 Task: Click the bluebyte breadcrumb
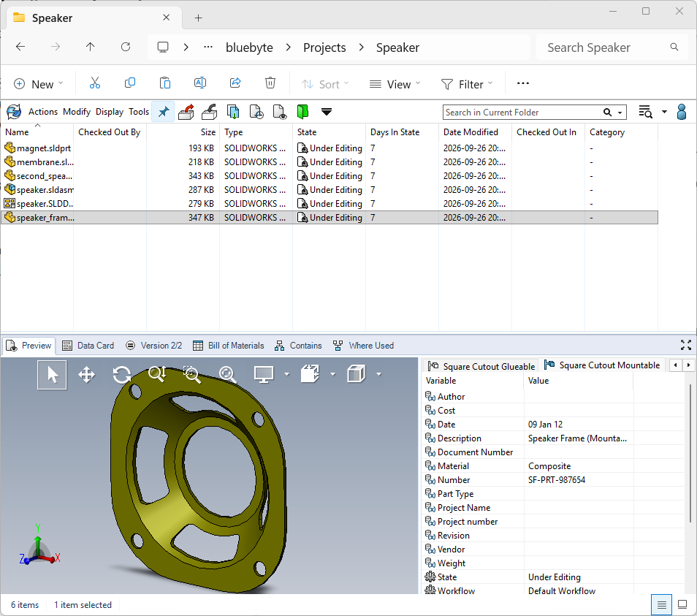249,47
